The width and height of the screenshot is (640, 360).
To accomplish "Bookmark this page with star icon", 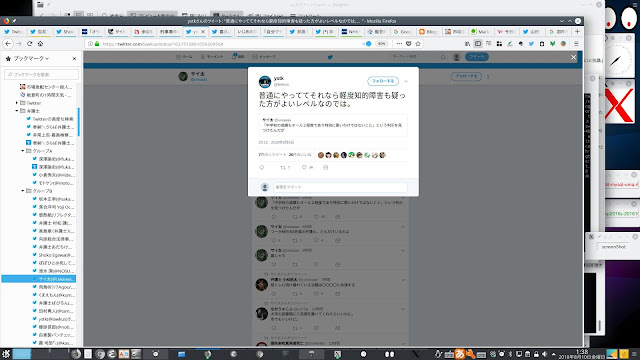I will pyautogui.click(x=418, y=44).
